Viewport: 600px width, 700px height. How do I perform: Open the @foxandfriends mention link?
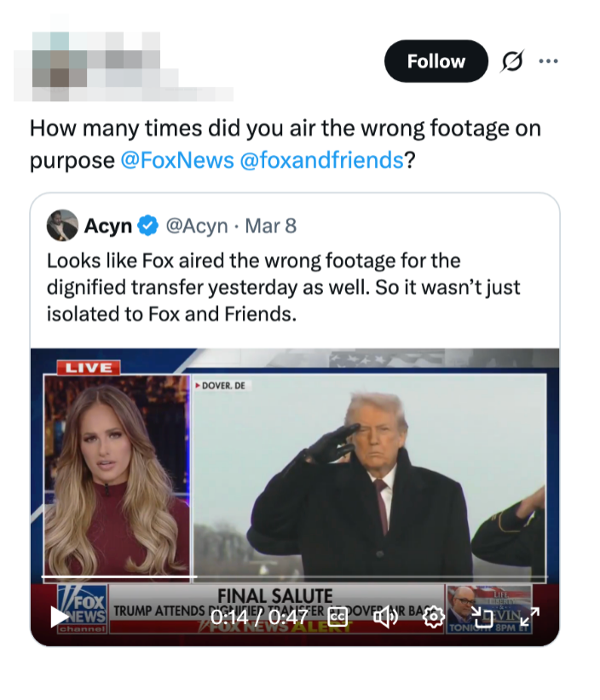click(322, 160)
